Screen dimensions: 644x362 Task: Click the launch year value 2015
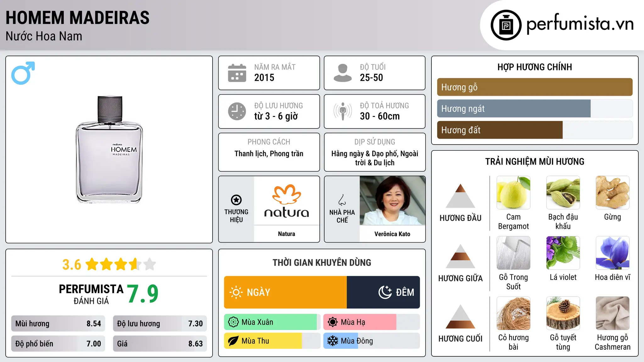coord(264,78)
